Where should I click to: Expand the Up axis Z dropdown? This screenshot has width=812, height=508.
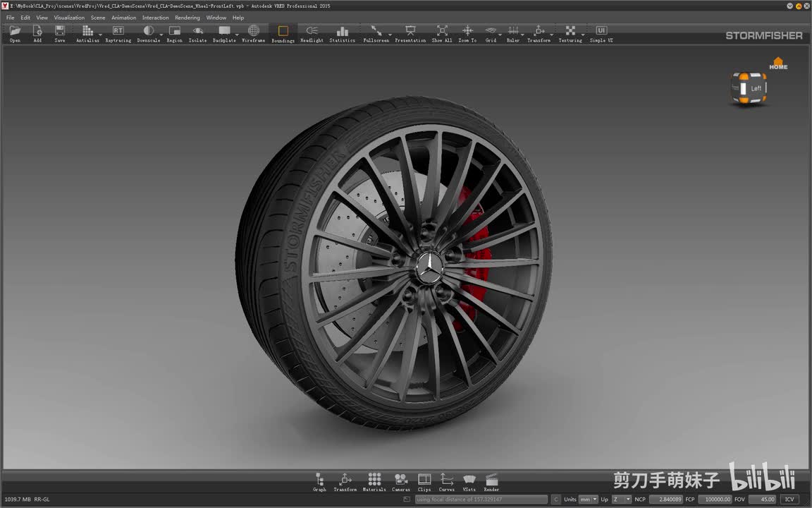[x=622, y=500]
